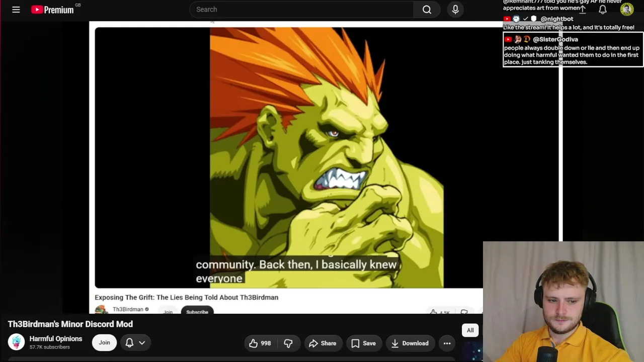Click the main title Th3Birdman's Minor Discord Mod
644x362 pixels.
tap(70, 324)
